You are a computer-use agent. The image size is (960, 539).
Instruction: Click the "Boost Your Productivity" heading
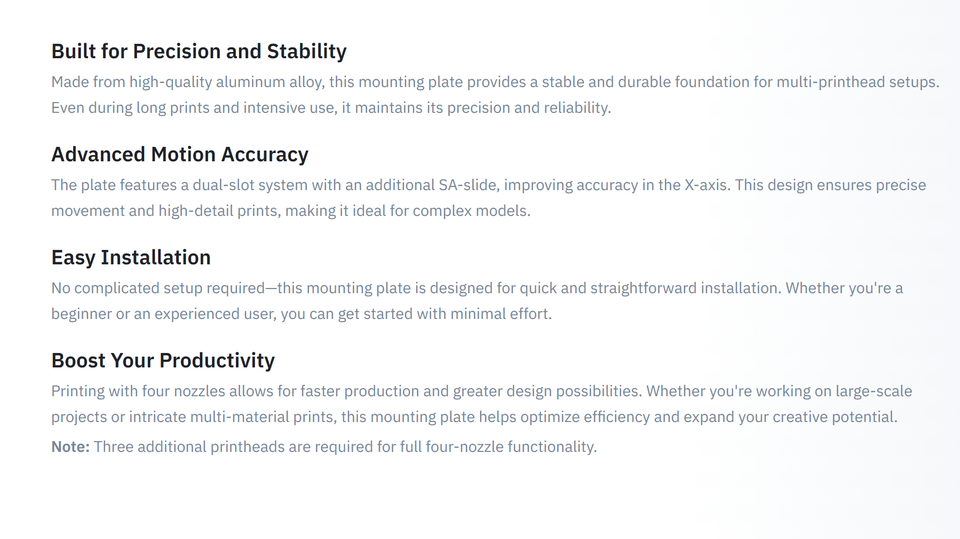pyautogui.click(x=163, y=360)
